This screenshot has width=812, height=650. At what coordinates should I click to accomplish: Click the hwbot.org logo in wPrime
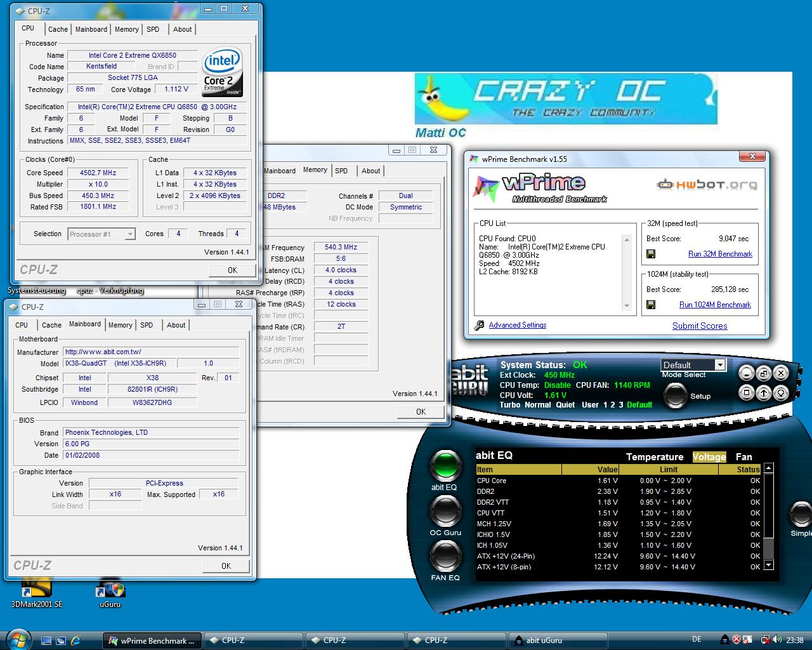click(x=707, y=185)
